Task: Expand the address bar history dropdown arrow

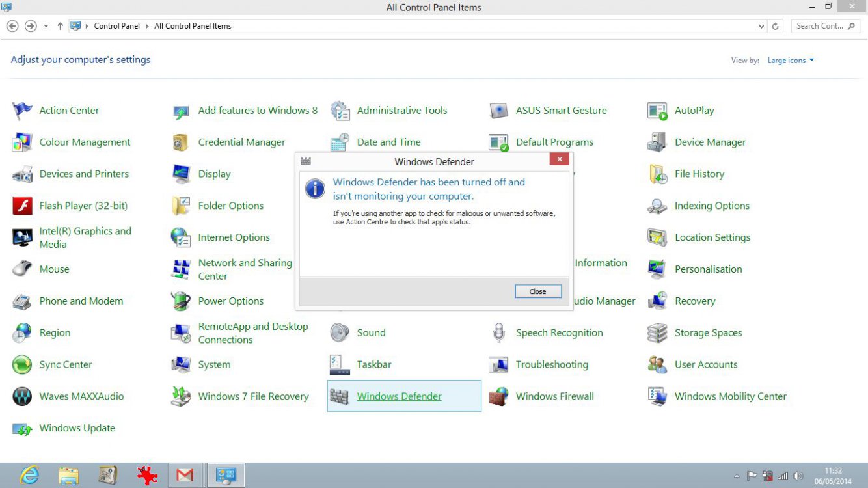Action: point(762,26)
